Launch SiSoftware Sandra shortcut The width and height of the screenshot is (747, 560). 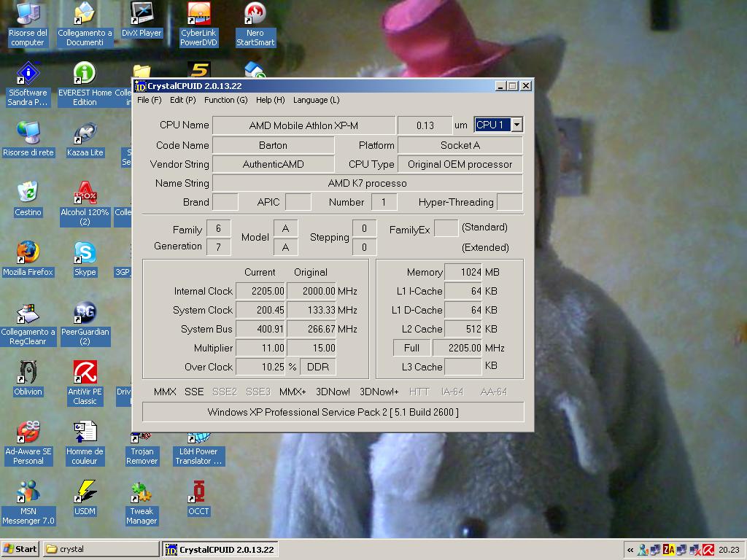point(28,84)
